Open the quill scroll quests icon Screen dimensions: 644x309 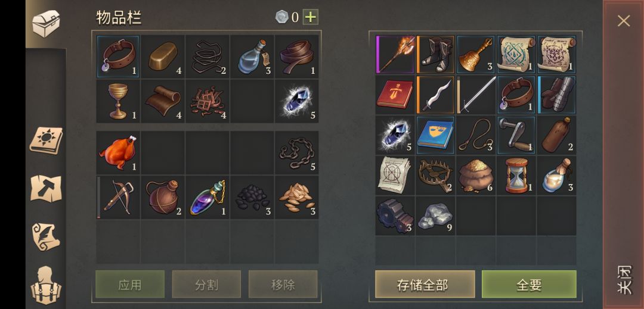(46, 237)
